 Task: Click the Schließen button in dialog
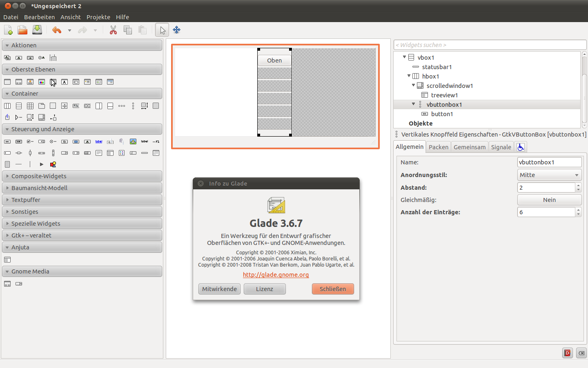332,289
